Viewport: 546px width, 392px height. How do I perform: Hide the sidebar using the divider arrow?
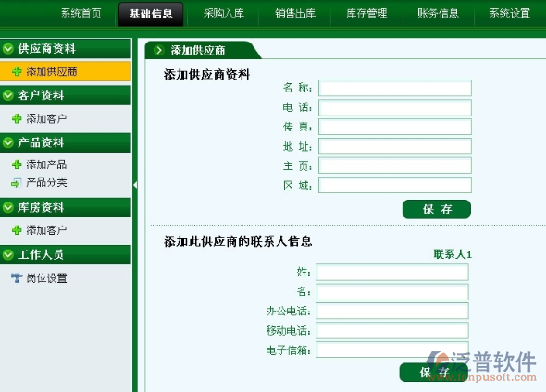point(135,185)
